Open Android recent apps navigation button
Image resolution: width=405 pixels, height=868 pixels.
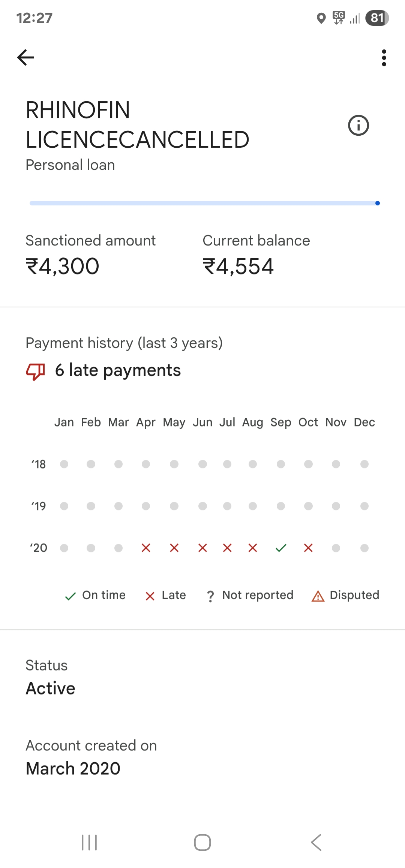coord(89,843)
